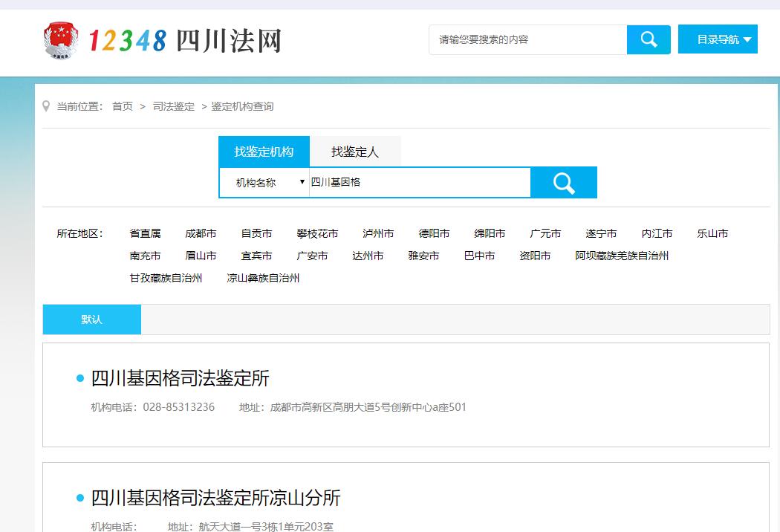Go to 首页 in the breadcrumb
780x532 pixels.
pos(123,106)
